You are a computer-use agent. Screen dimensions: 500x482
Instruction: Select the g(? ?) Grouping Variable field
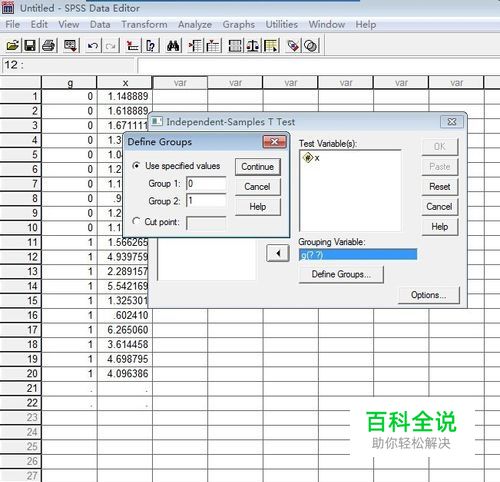[358, 255]
